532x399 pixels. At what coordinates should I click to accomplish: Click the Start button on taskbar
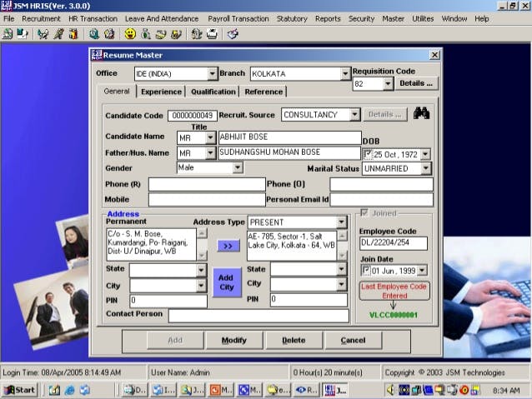tap(20, 389)
